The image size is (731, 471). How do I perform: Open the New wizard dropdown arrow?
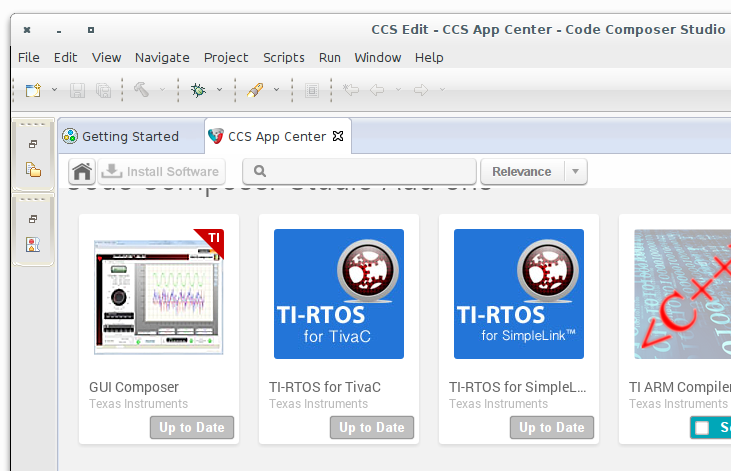tap(54, 90)
